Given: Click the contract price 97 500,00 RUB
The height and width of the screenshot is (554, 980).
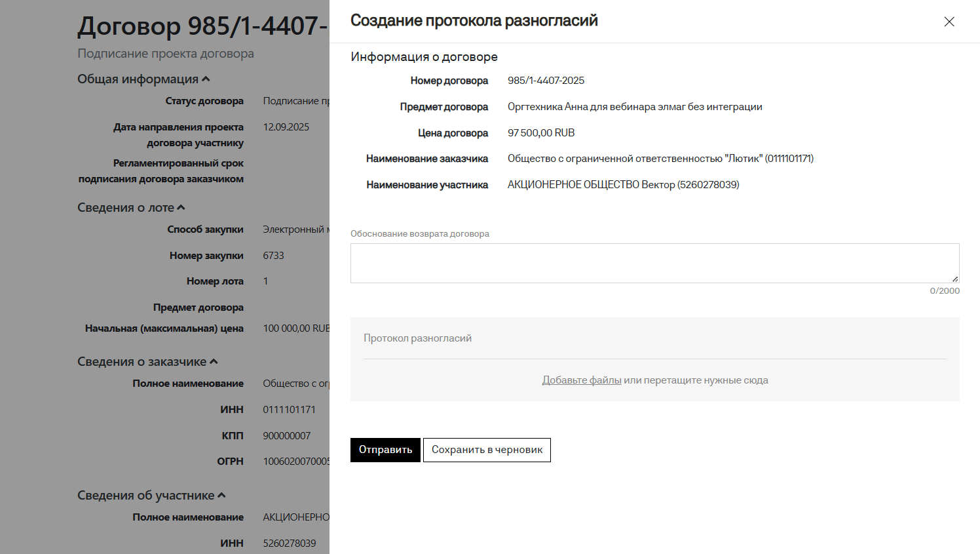Looking at the screenshot, I should [540, 133].
